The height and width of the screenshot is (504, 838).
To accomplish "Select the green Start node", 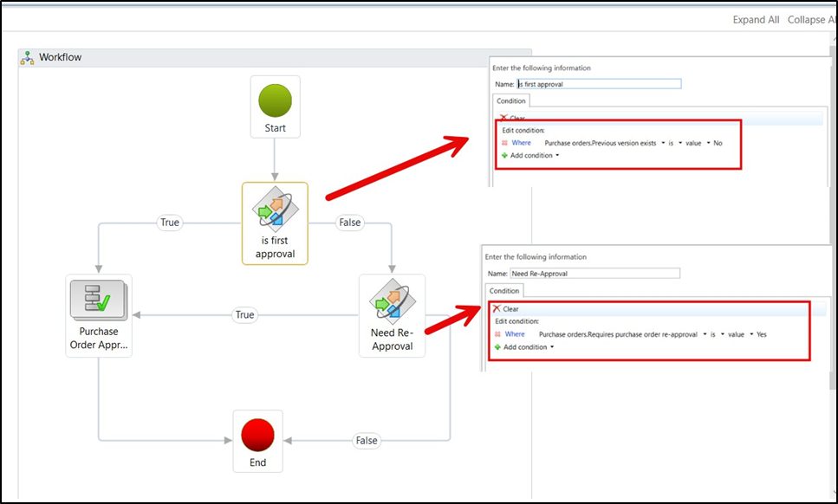I will [x=275, y=102].
